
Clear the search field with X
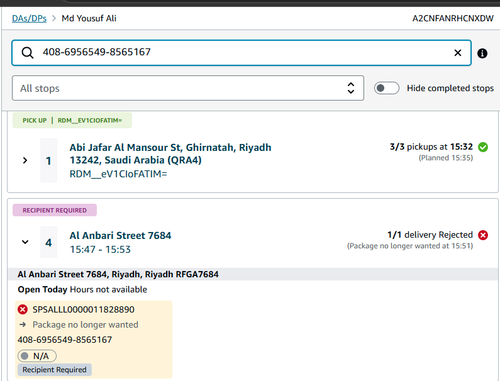click(458, 53)
